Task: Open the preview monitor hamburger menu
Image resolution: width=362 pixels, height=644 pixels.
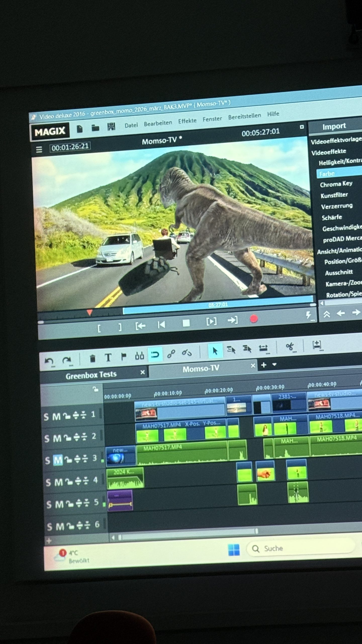Action: click(x=39, y=150)
